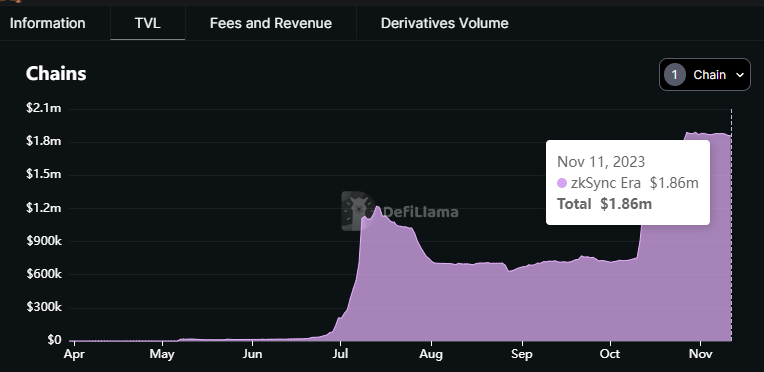The image size is (764, 372).
Task: Click the Jul x-axis label
Action: tap(340, 354)
